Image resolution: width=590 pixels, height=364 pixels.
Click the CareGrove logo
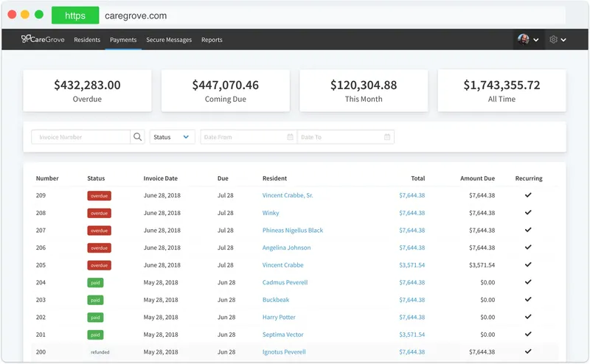pyautogui.click(x=43, y=39)
